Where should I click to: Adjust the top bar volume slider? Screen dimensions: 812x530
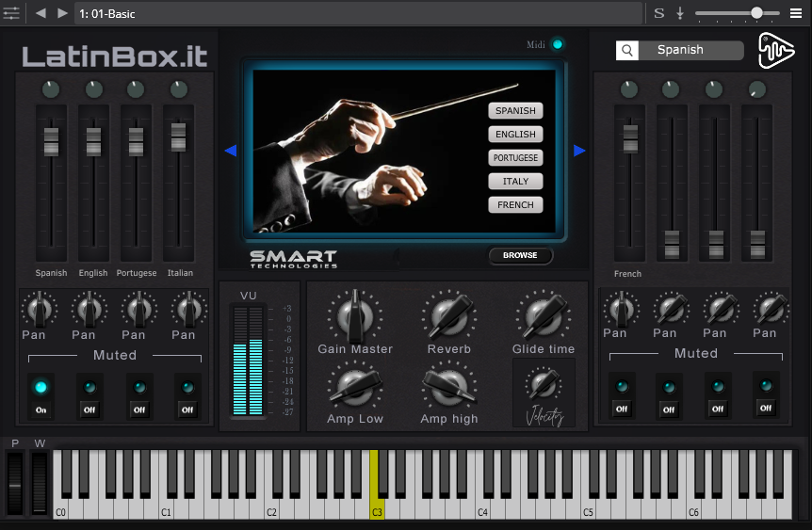[x=737, y=13]
